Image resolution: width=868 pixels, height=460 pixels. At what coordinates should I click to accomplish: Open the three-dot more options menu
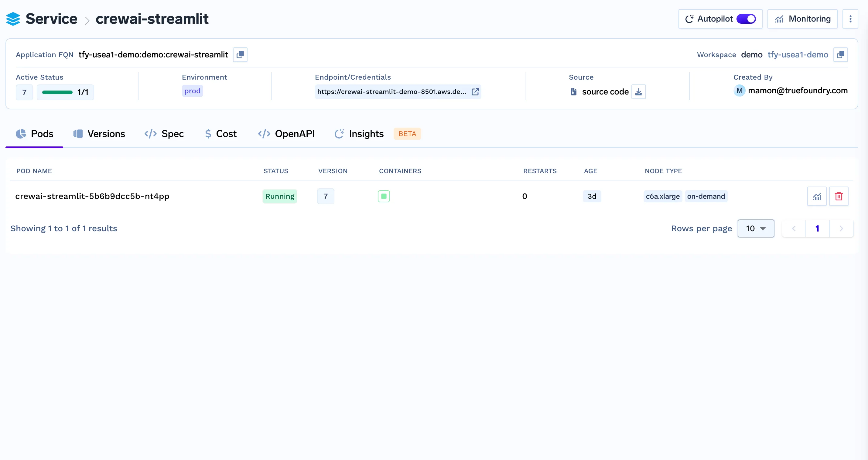coord(850,19)
